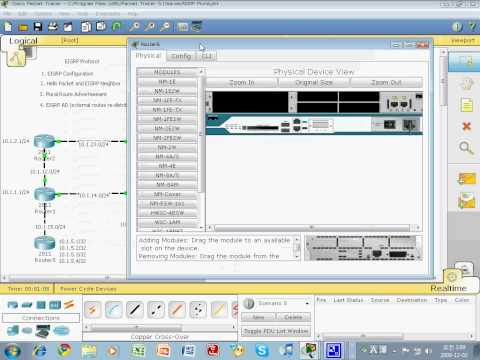Click the device view horizontal scrollbar
This screenshot has width=480, height=360.
[x=312, y=228]
